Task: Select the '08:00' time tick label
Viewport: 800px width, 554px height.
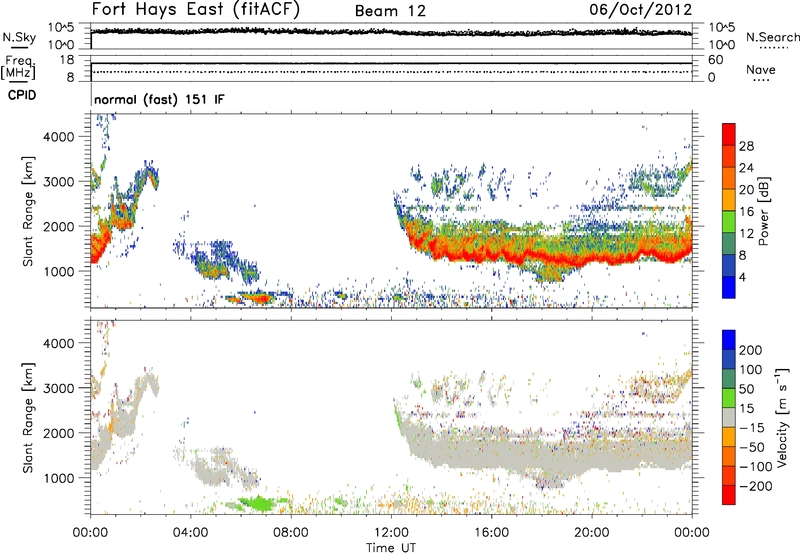Action: (x=291, y=533)
